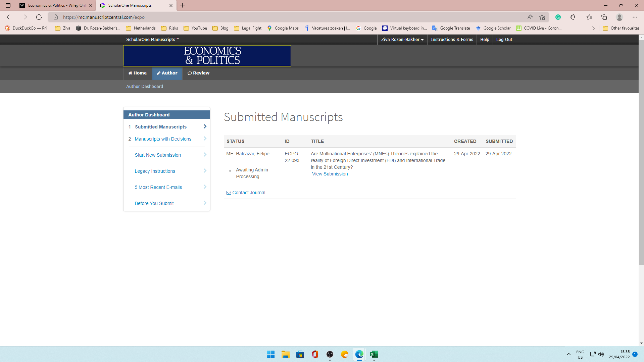Open File Explorer from taskbar

pyautogui.click(x=286, y=354)
